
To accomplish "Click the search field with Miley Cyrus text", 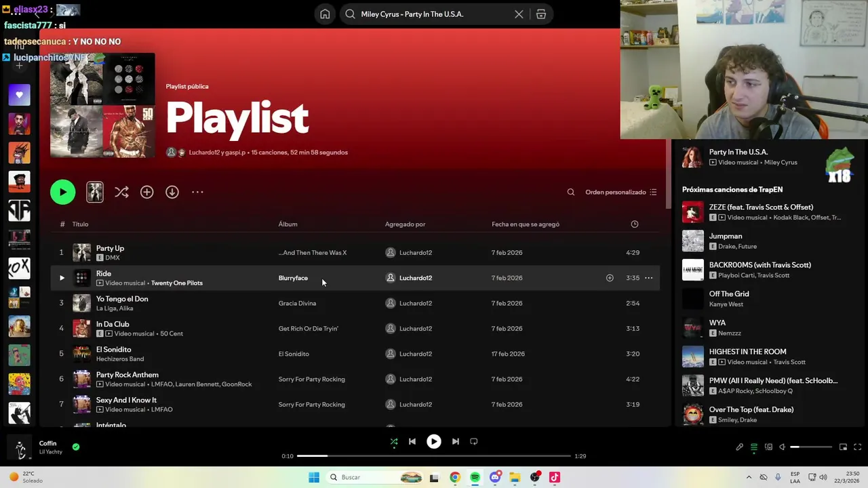I will [x=434, y=14].
